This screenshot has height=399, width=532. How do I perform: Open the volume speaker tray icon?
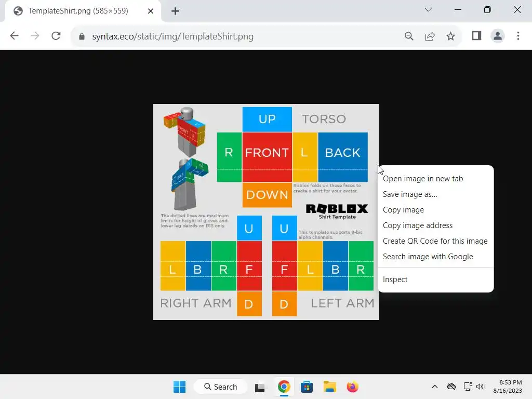pos(480,387)
